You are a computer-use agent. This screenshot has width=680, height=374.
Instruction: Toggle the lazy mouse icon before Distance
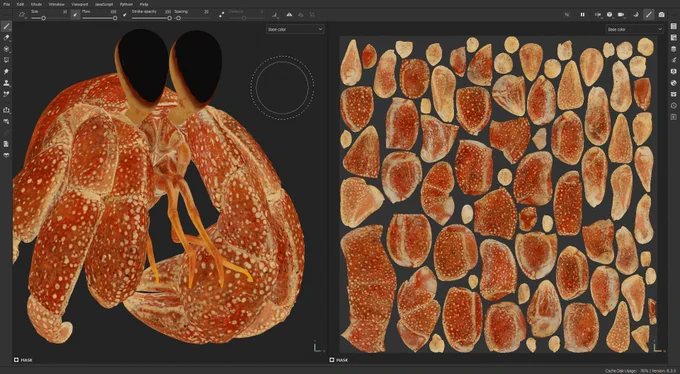[222, 15]
